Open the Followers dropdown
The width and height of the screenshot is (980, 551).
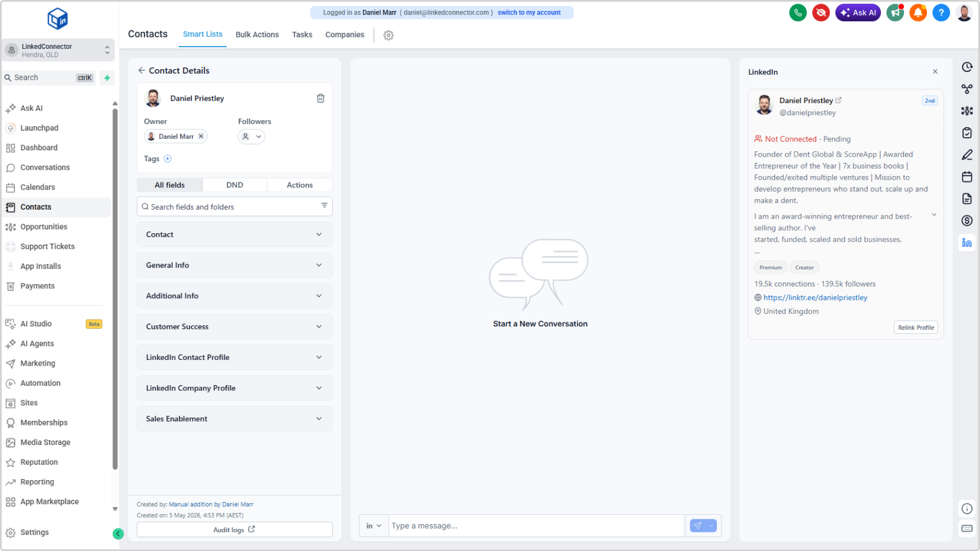pos(252,136)
